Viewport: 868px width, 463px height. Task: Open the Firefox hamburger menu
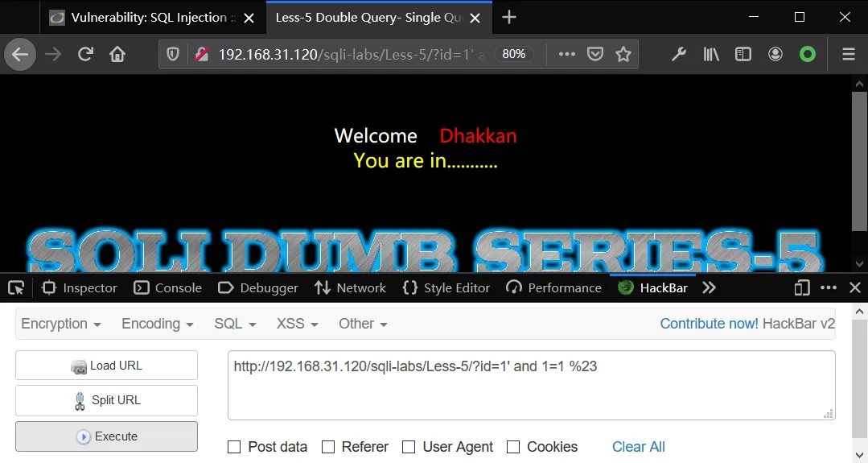click(x=849, y=54)
